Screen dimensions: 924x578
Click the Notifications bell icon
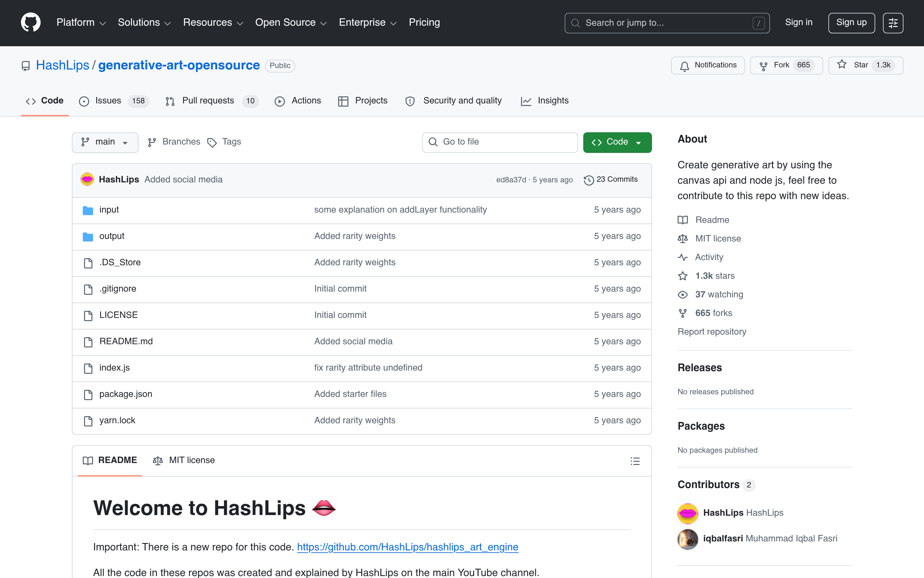tap(685, 66)
